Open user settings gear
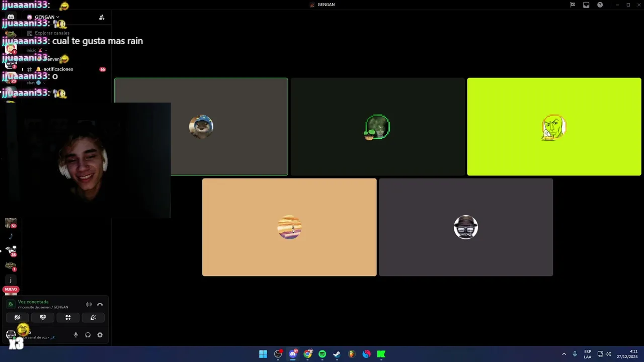This screenshot has width=644, height=362. (100, 335)
